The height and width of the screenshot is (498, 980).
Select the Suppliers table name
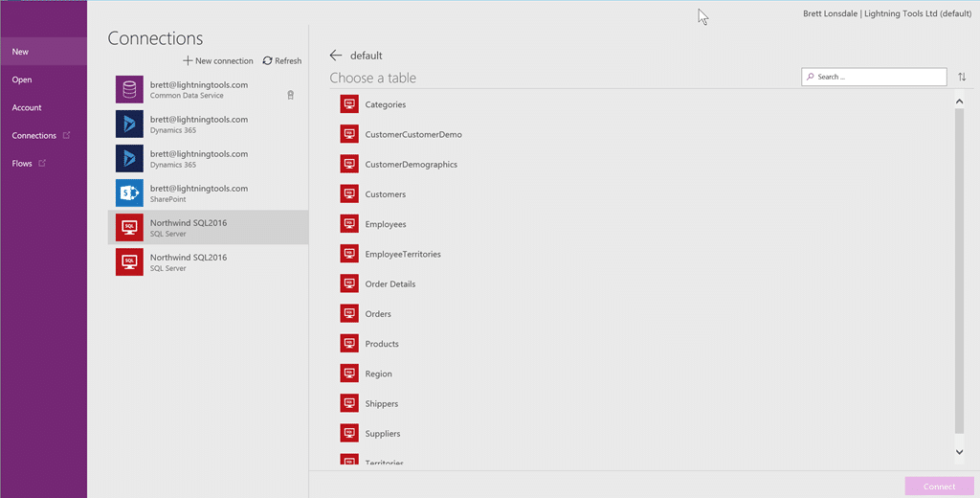click(x=383, y=433)
